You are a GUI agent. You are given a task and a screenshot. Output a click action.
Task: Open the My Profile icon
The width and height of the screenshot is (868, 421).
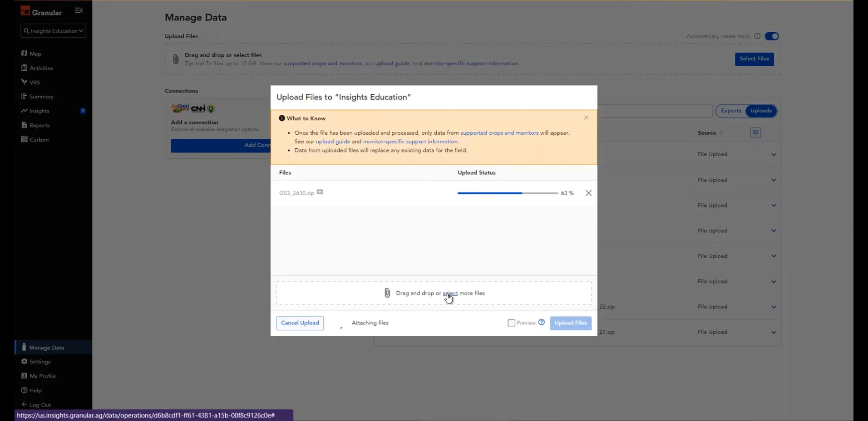pyautogui.click(x=25, y=376)
